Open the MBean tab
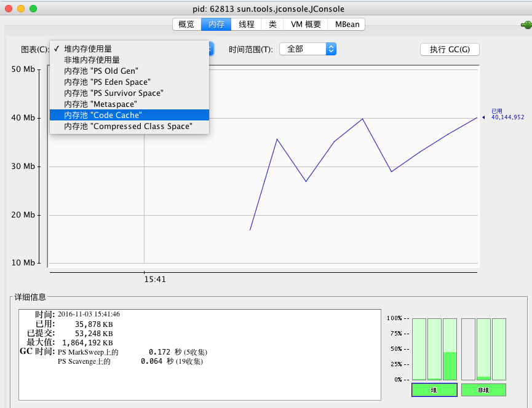The height and width of the screenshot is (408, 532). 347,25
